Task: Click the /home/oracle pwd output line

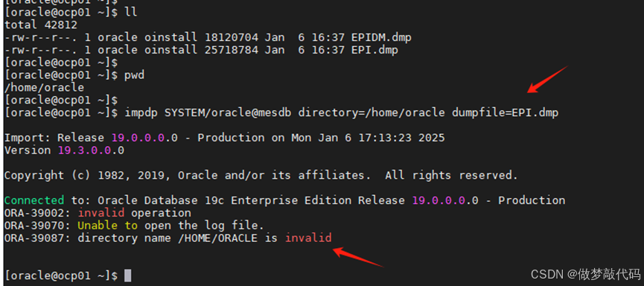Action: 44,88
